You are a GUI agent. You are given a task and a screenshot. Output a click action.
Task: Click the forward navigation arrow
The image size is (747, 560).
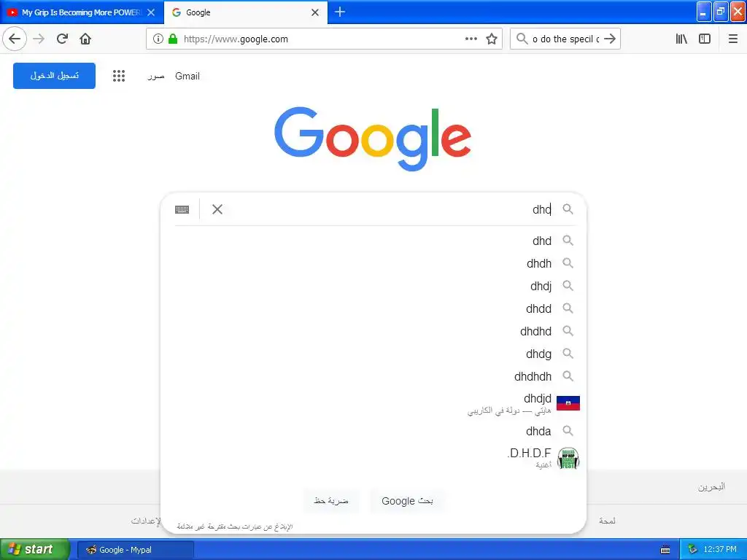[39, 39]
